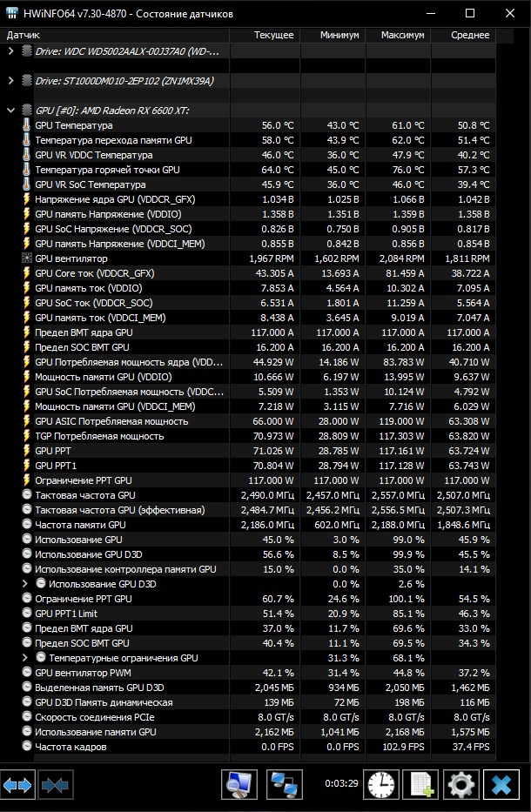Click icon beside Скорость соединения PCIe
The width and height of the screenshot is (531, 812).
[x=27, y=717]
